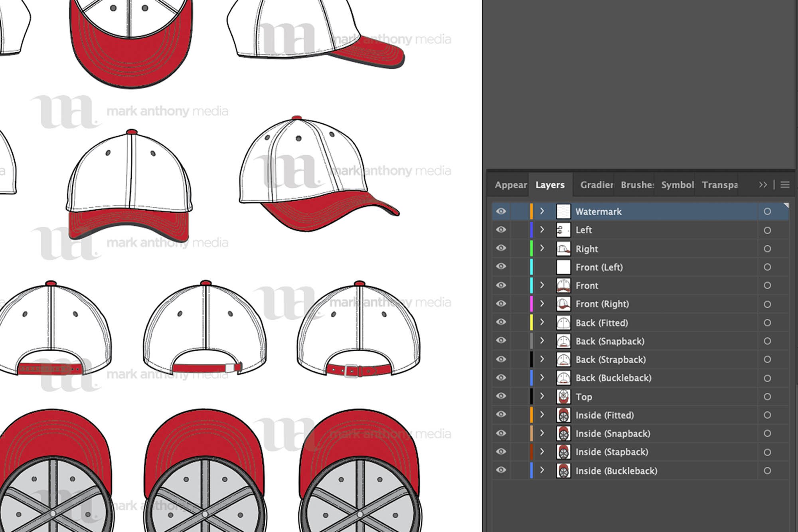798x532 pixels.
Task: Expand the Left layer contents
Action: pyautogui.click(x=542, y=230)
